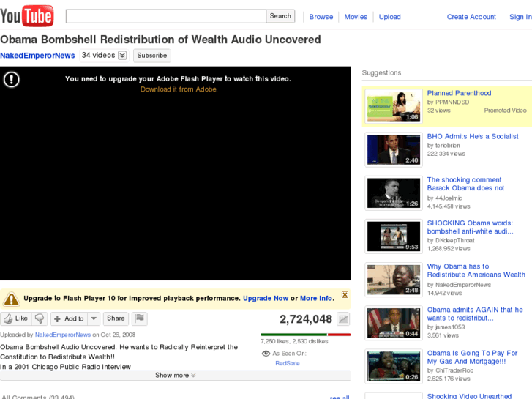This screenshot has height=399, width=532.
Task: Open the Add to dropdown arrow
Action: point(94,318)
